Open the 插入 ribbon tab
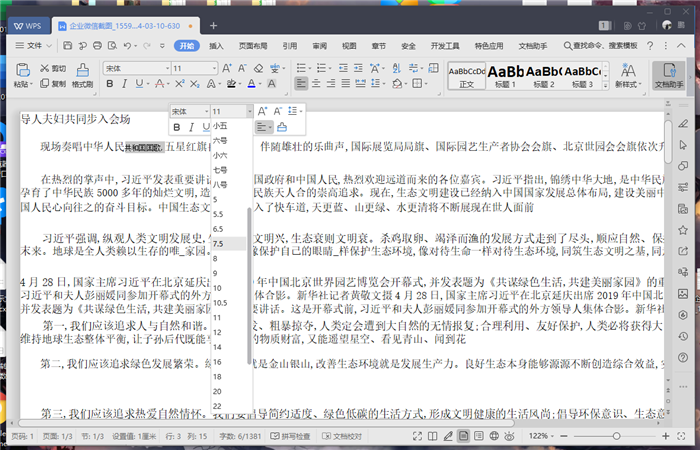Screen dimensions: 700x450 click(x=217, y=46)
